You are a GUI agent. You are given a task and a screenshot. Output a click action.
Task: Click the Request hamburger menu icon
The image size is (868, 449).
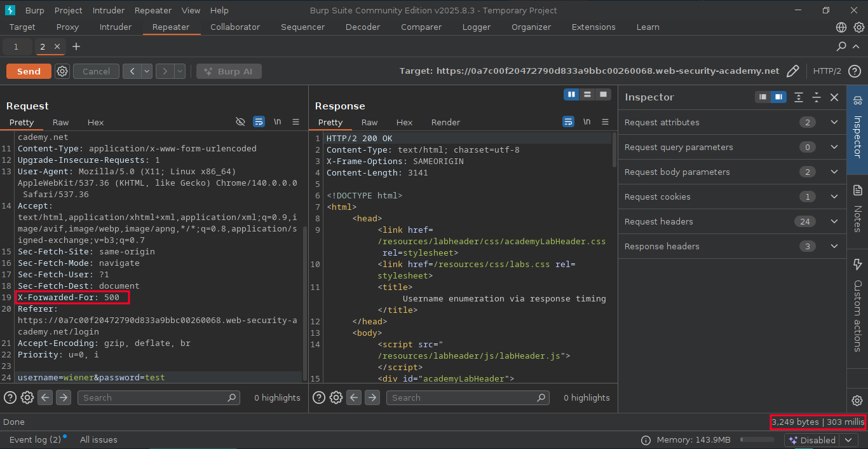point(295,121)
